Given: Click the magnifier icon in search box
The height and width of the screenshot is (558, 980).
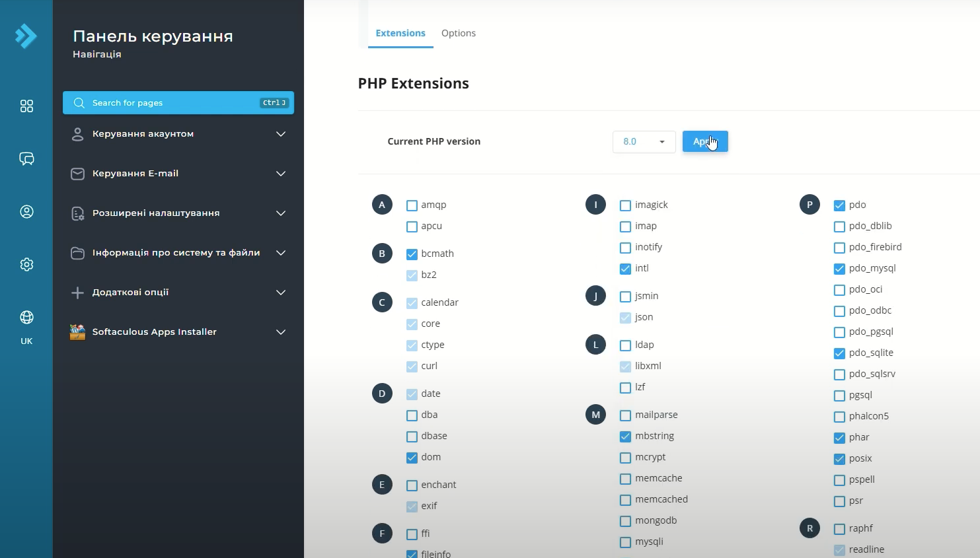Looking at the screenshot, I should coord(79,103).
